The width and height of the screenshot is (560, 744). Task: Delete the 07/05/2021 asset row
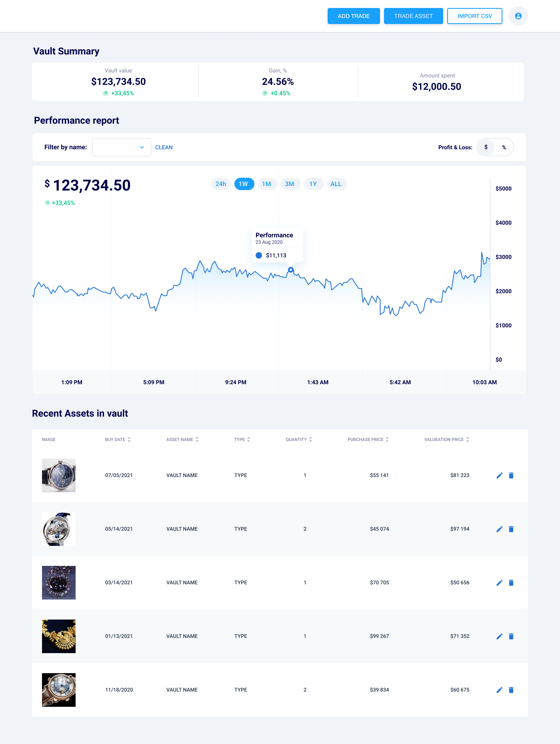click(511, 475)
